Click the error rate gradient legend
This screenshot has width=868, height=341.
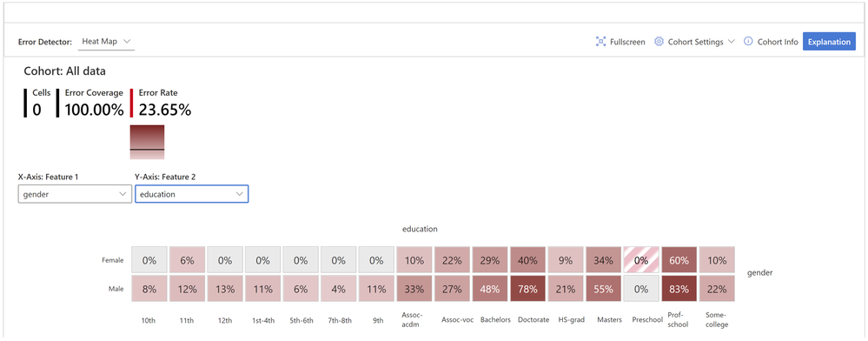pos(147,142)
